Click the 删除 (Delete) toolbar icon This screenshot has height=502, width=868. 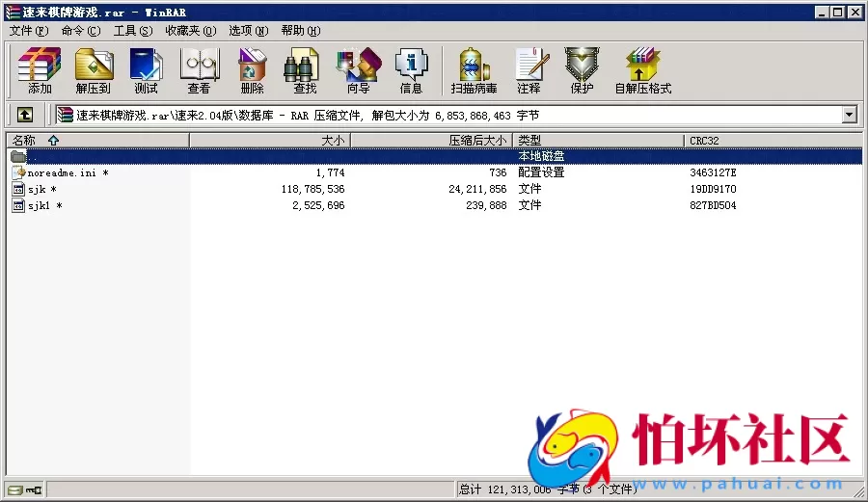[x=252, y=70]
